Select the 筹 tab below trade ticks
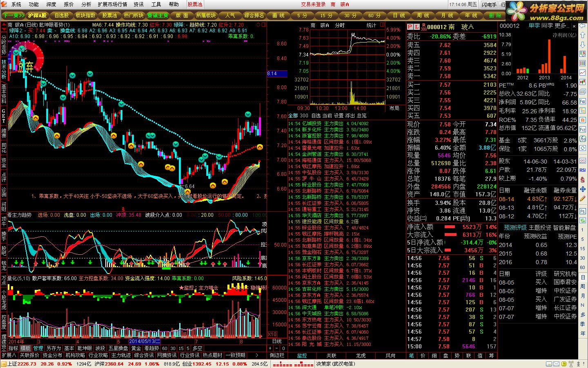The width and height of the screenshot is (588, 368). tap(491, 356)
